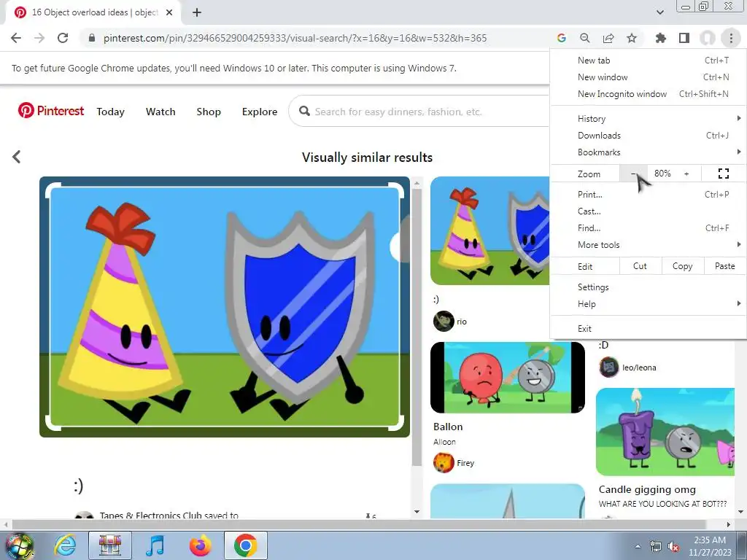
Task: Open the tab search chevron
Action: click(x=659, y=12)
